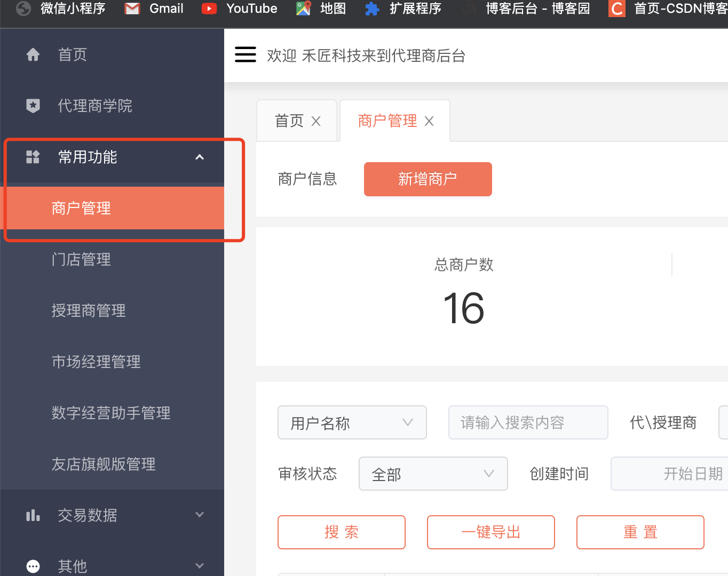Expand the 交易数据 menu chevron

click(200, 515)
